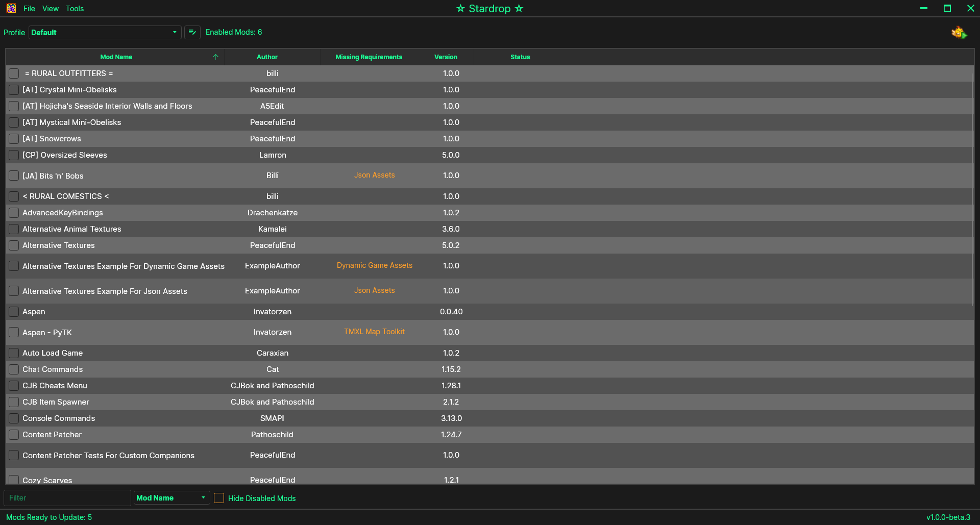Expand the Profile dropdown showing Default
980x525 pixels.
(x=105, y=32)
